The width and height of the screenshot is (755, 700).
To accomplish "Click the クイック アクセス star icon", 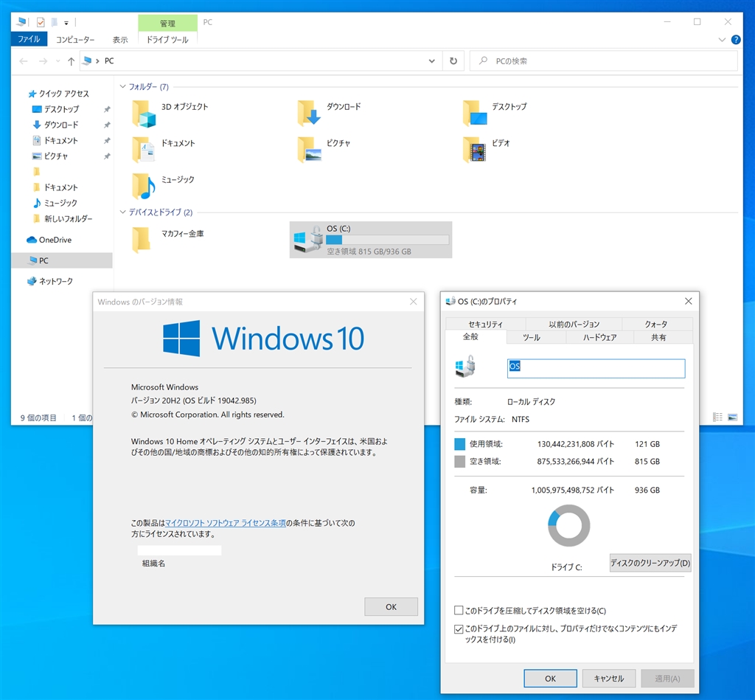I will pyautogui.click(x=32, y=94).
